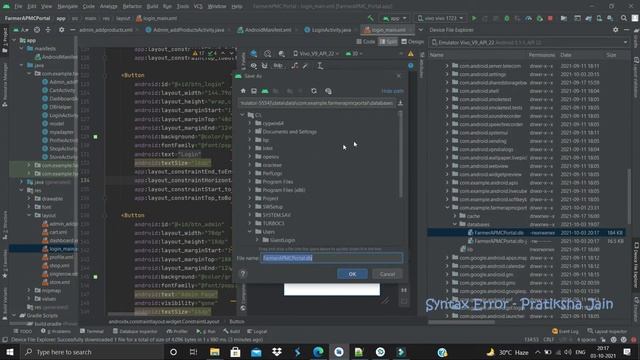Debug the app with bug icon
This screenshot has width=640, height=360.
[507, 18]
